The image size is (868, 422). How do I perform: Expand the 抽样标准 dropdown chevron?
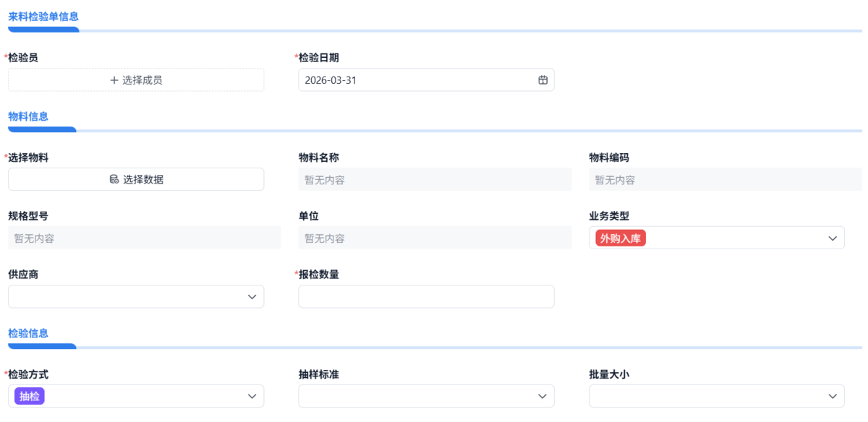coord(542,396)
